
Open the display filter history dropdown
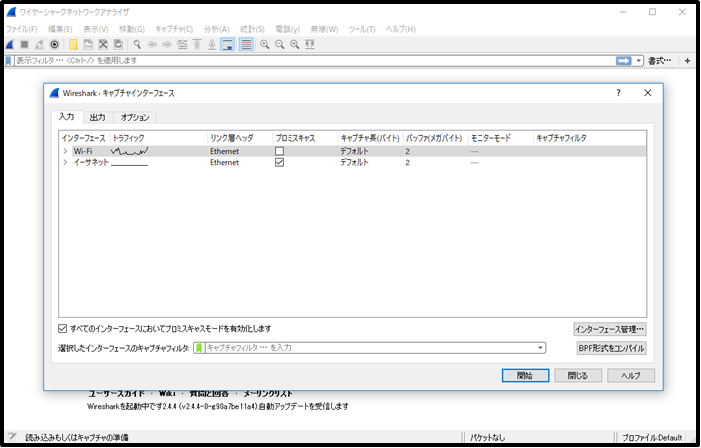638,61
